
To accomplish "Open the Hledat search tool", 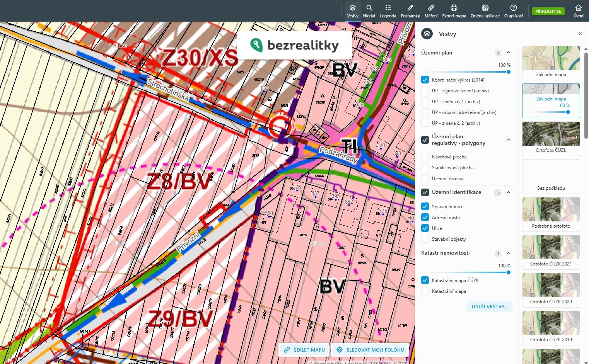I will [369, 11].
